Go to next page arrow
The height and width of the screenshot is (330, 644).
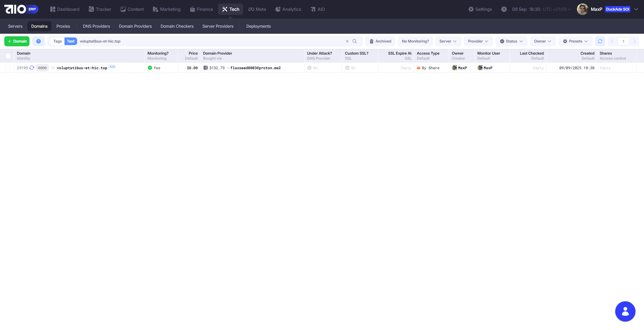tap(635, 41)
